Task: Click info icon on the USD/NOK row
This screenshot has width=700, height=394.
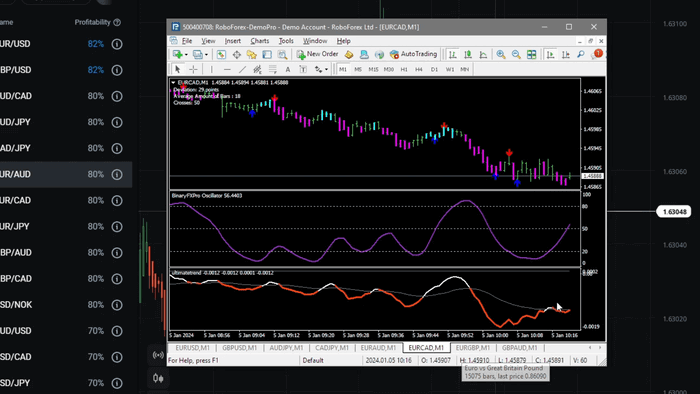Action: pos(117,305)
